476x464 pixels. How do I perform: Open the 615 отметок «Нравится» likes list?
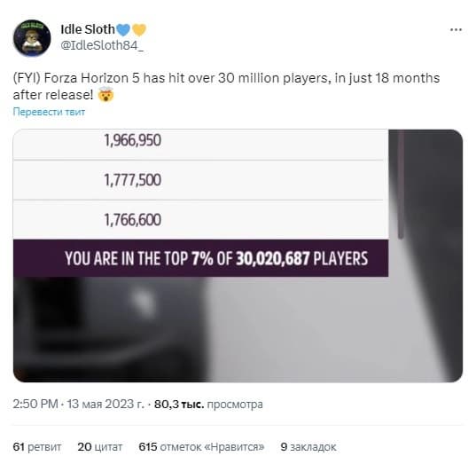coord(201,446)
